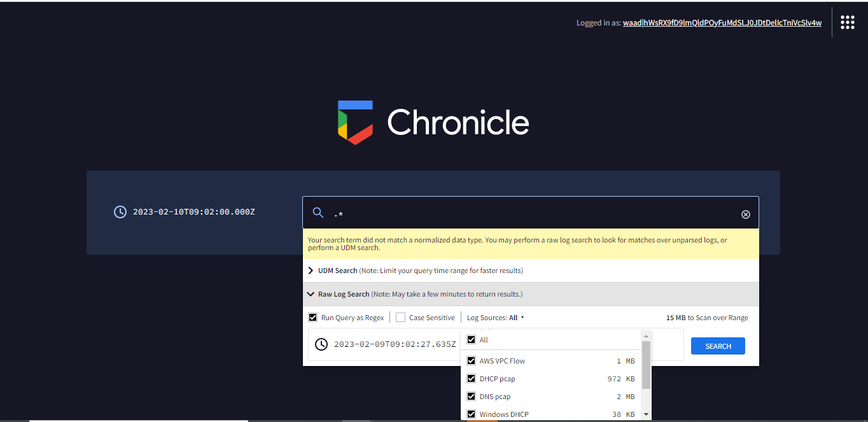This screenshot has height=422, width=868.
Task: Click the log sources list scrollbar thumb
Action: point(647,365)
